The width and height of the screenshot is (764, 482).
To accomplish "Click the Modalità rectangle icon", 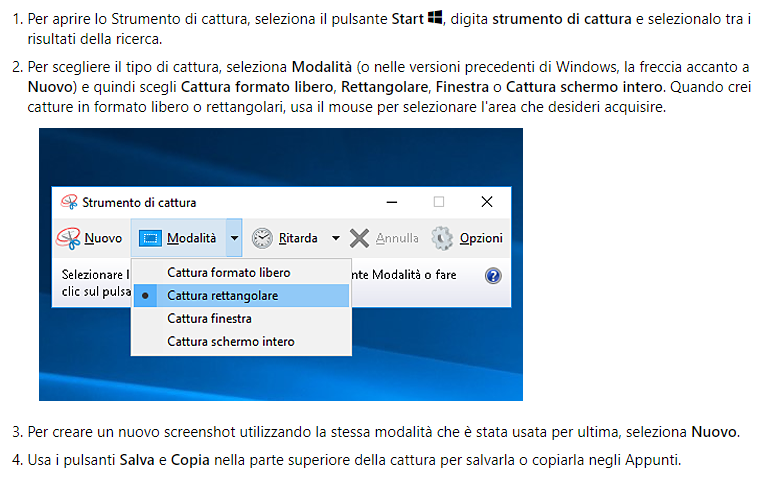I will [150, 238].
